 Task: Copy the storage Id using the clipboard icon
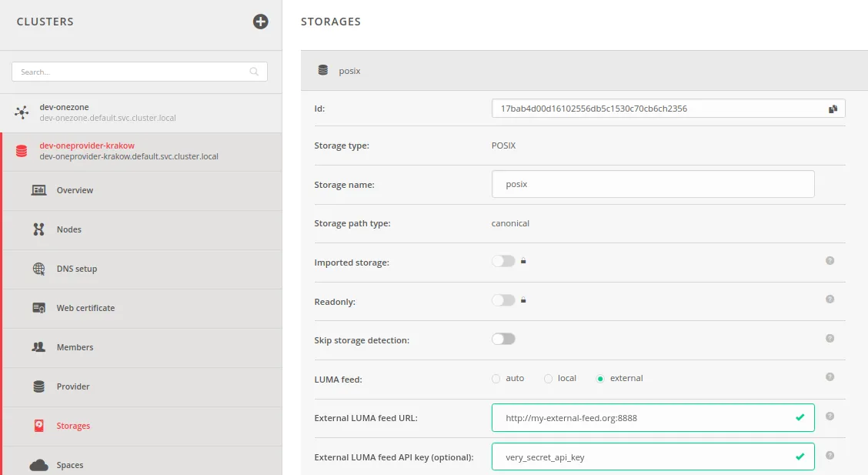tap(833, 109)
